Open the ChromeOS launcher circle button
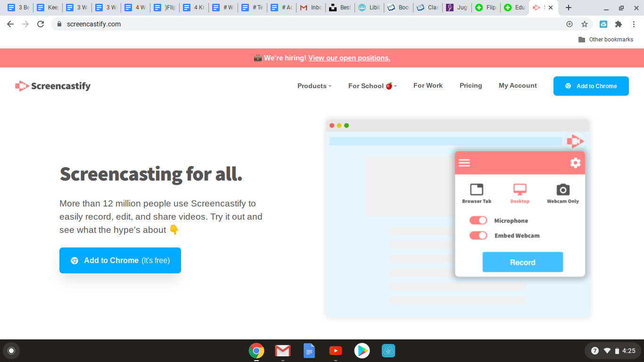Screen dimensions: 644x362 point(11,351)
